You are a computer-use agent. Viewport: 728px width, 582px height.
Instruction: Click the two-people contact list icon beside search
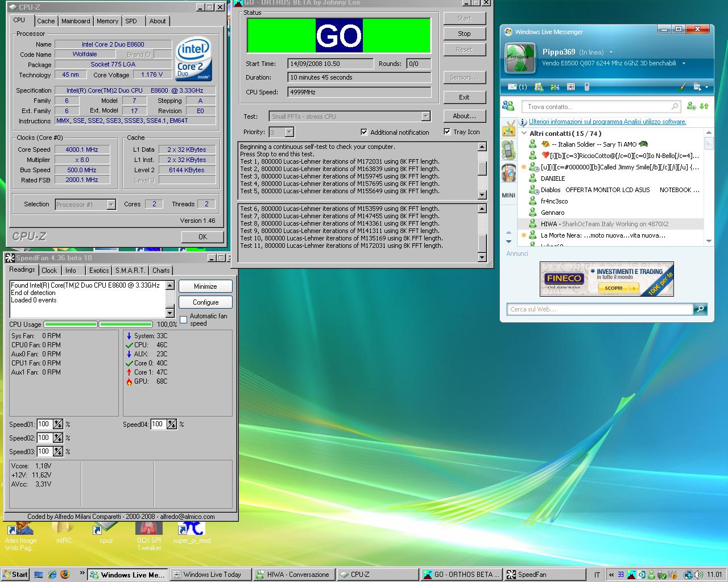(x=509, y=106)
